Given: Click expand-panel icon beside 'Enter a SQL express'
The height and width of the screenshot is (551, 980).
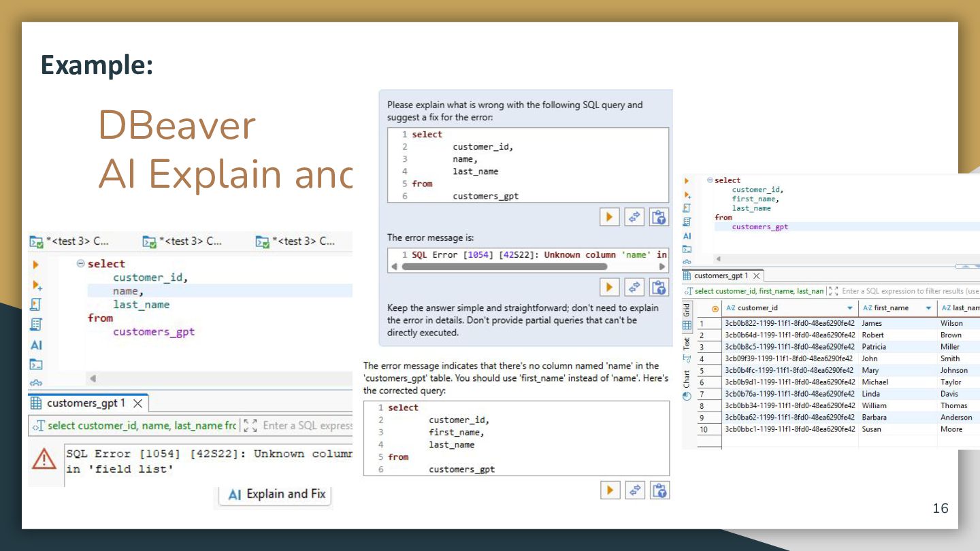Looking at the screenshot, I should pyautogui.click(x=250, y=426).
